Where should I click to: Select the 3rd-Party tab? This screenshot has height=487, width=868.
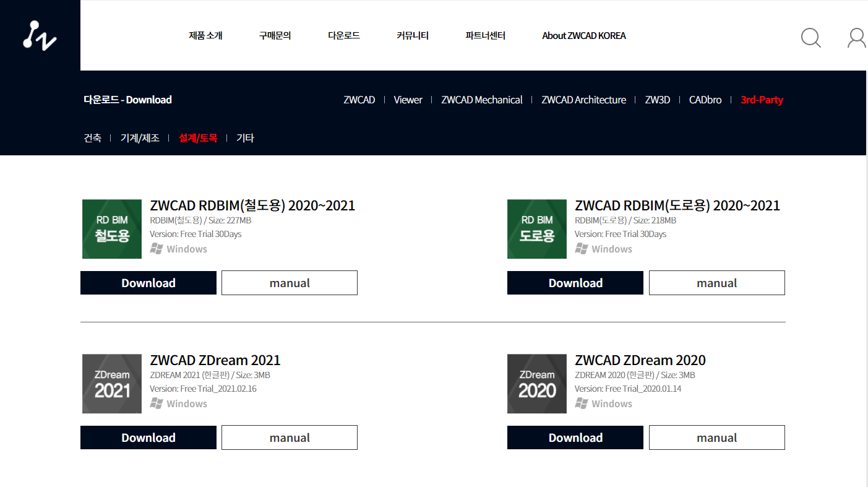[x=762, y=100]
